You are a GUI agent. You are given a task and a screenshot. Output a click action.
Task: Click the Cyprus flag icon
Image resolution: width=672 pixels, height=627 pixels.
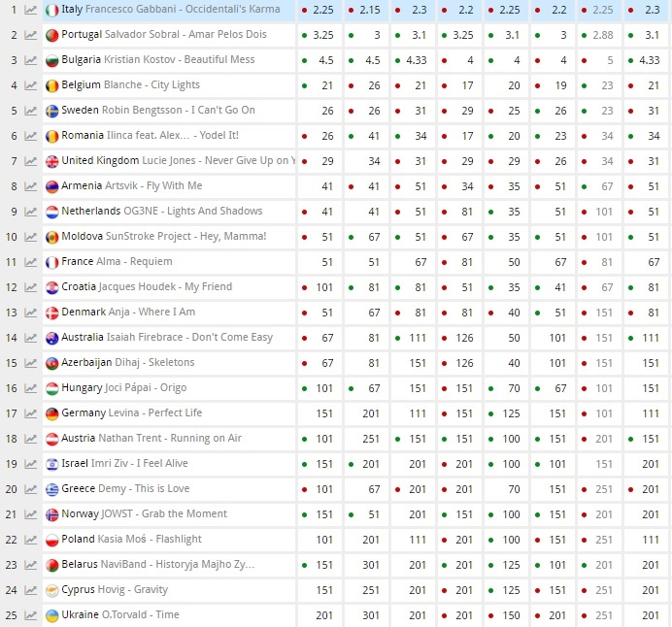coord(52,590)
